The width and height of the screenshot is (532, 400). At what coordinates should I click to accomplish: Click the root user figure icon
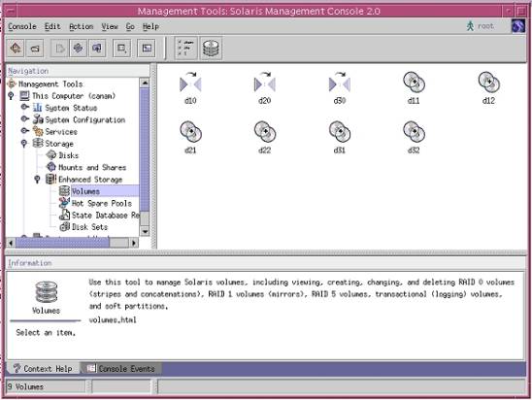[470, 26]
